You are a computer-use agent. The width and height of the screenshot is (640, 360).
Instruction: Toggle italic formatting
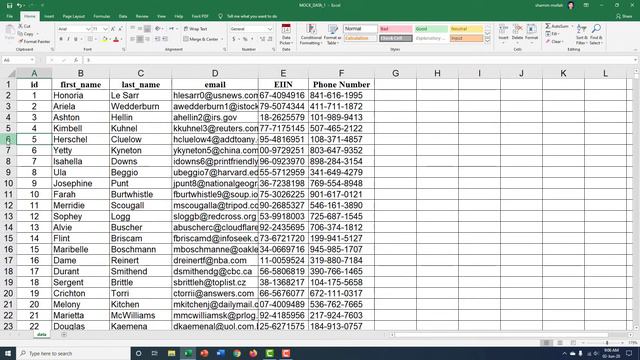point(68,39)
